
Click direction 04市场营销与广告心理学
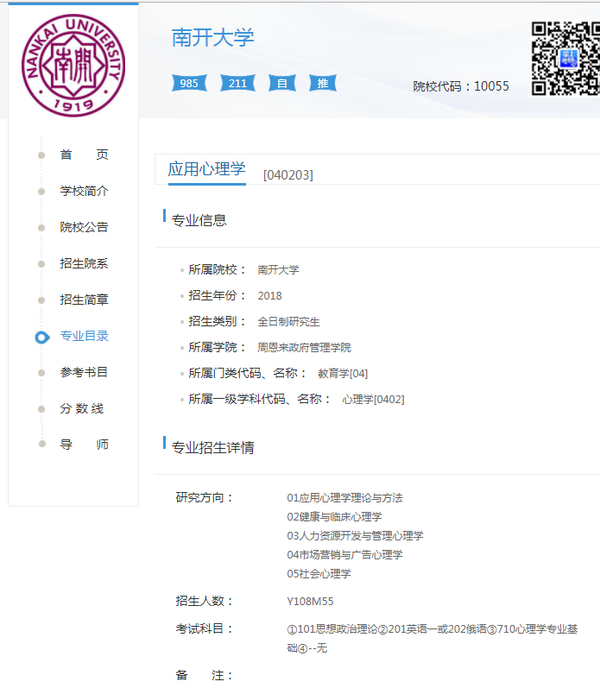(345, 555)
